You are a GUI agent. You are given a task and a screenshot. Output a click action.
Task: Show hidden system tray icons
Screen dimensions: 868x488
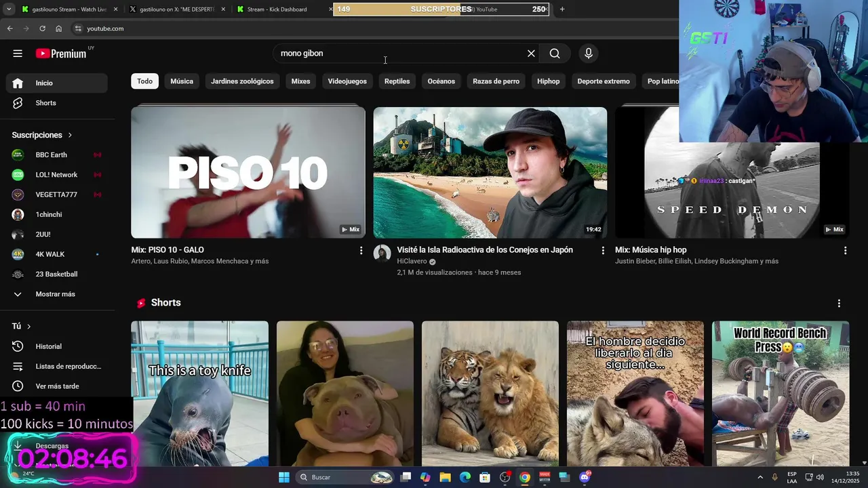[x=759, y=477]
